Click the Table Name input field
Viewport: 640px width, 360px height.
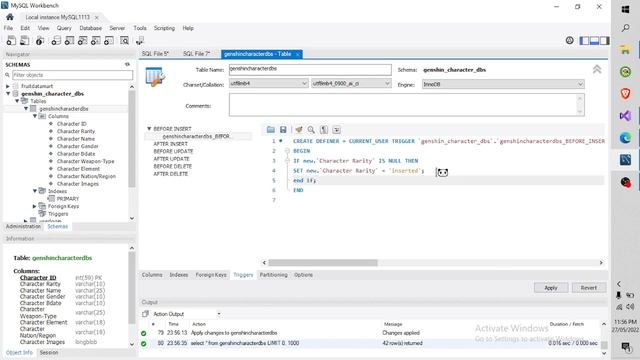pos(310,69)
